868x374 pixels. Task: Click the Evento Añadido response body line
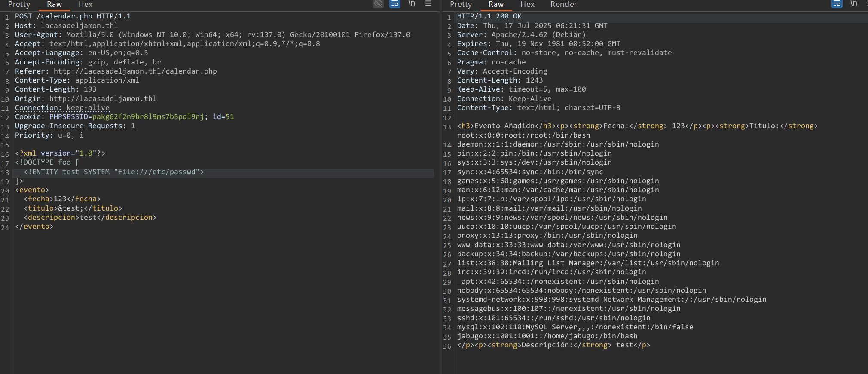638,126
